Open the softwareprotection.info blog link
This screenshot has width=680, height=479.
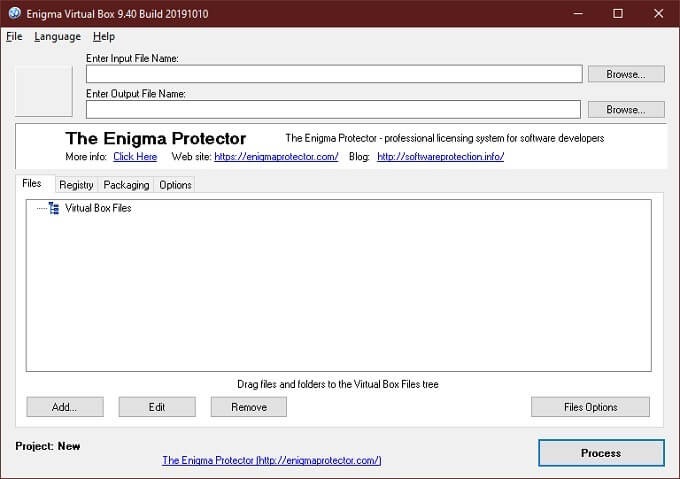coord(441,156)
